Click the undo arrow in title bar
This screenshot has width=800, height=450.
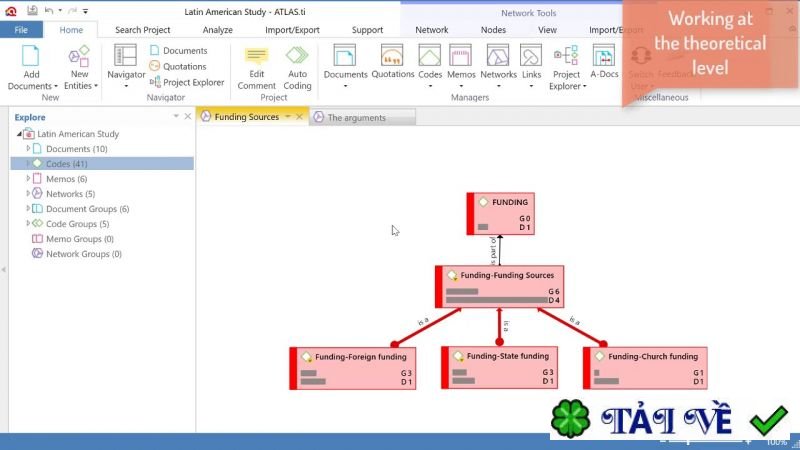pos(48,10)
